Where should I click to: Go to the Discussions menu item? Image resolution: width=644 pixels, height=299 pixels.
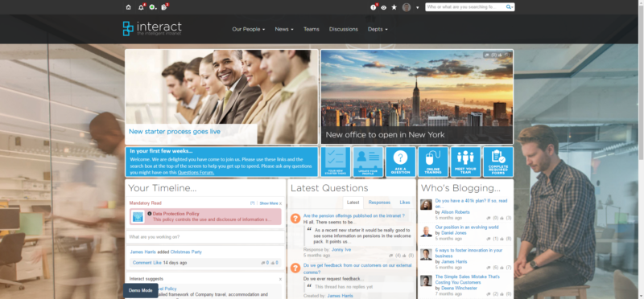coord(344,29)
